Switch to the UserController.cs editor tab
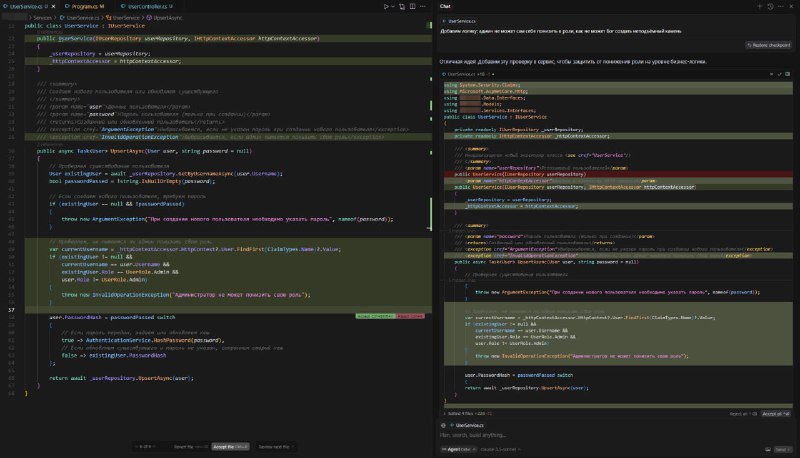The image size is (800, 458). [x=147, y=7]
